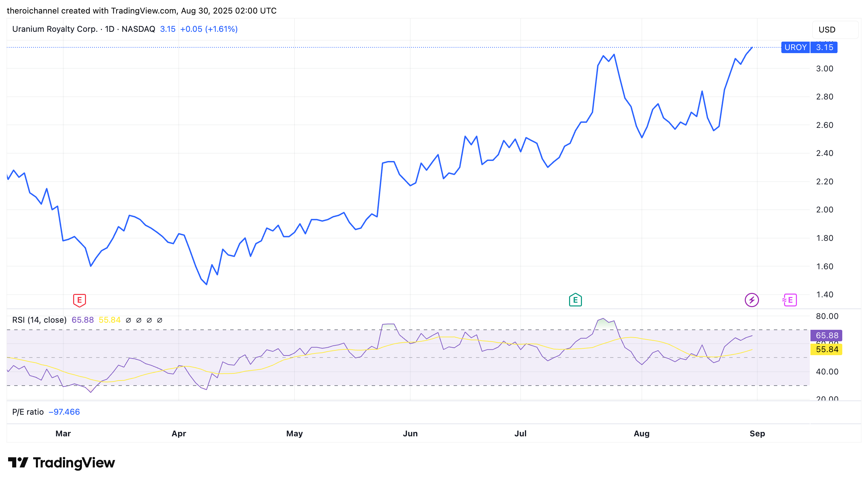Click the blue 3.15 price axis label
Screen dimensions: 868x483
pyautogui.click(x=824, y=47)
